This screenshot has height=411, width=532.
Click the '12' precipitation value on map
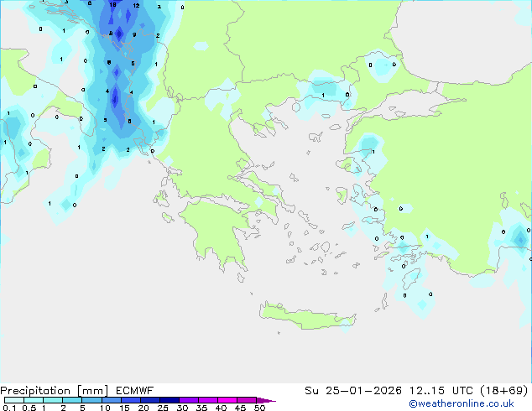click(x=136, y=5)
